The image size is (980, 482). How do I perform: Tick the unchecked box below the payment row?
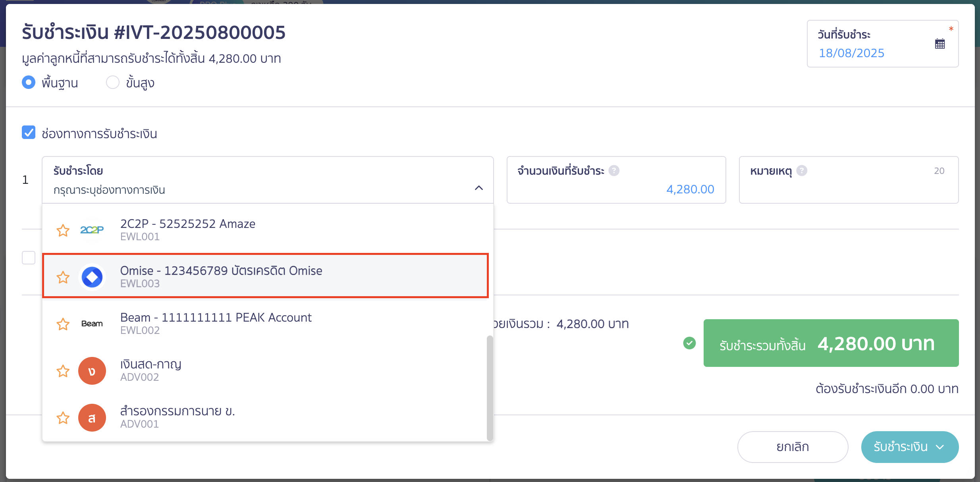pyautogui.click(x=29, y=258)
